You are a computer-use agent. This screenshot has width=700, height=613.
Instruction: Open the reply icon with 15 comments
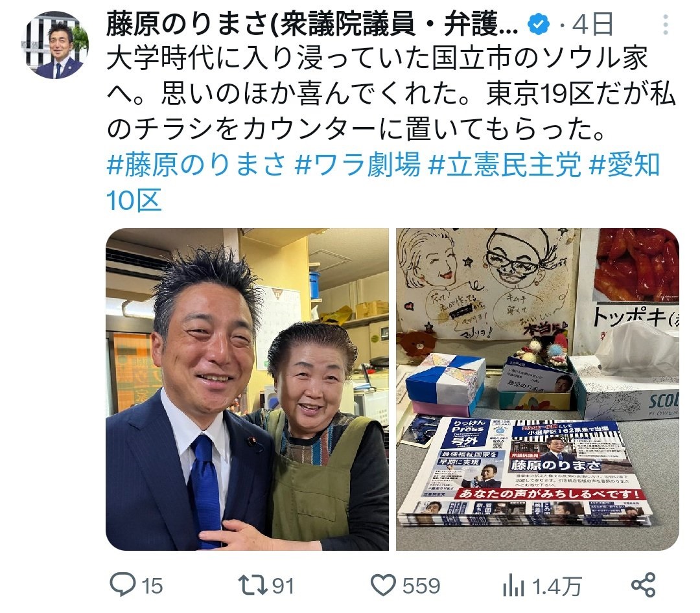point(122,585)
